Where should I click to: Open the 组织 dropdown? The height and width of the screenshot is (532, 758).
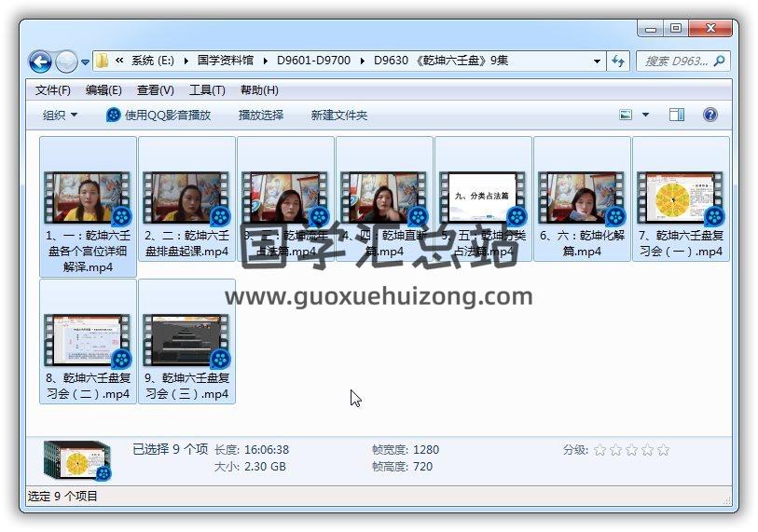point(60,115)
